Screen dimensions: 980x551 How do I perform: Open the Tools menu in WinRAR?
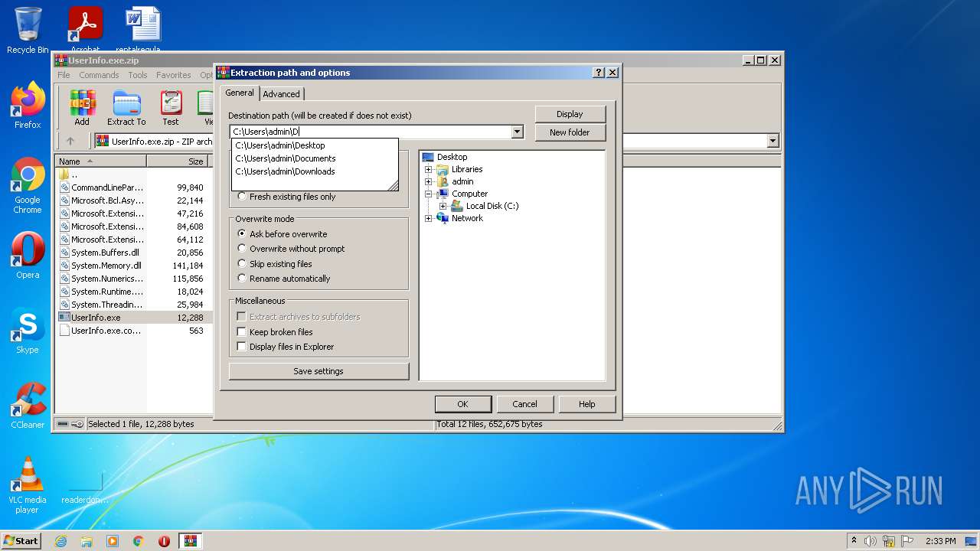138,75
